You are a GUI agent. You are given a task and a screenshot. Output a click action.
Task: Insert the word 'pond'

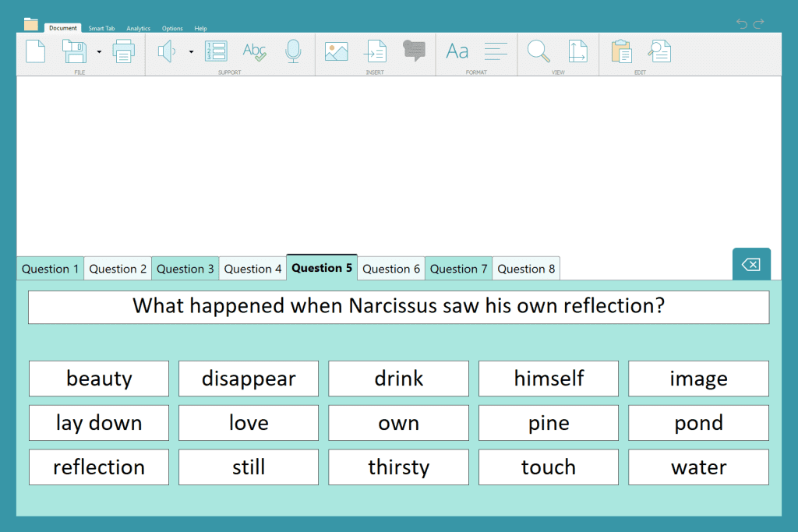[x=698, y=423]
